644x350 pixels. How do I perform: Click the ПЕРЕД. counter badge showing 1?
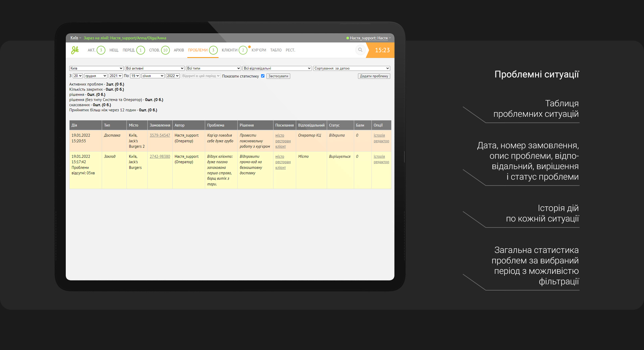141,50
